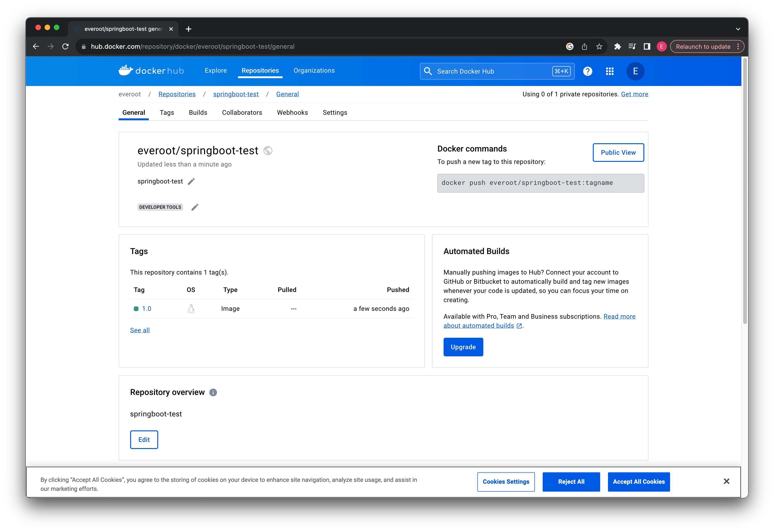Go to Explore in the header

tap(216, 71)
